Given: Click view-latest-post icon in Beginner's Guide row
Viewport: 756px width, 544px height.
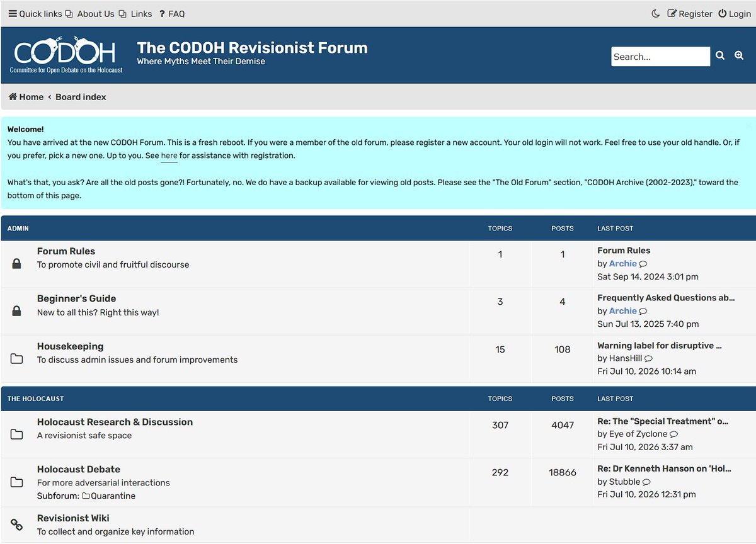Looking at the screenshot, I should (x=643, y=312).
